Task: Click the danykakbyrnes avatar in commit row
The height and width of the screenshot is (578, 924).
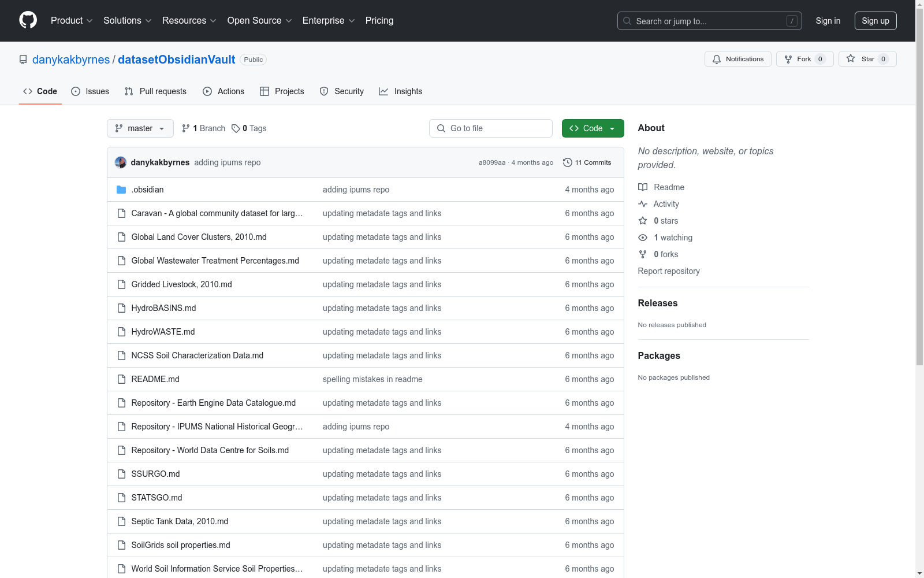Action: (121, 162)
